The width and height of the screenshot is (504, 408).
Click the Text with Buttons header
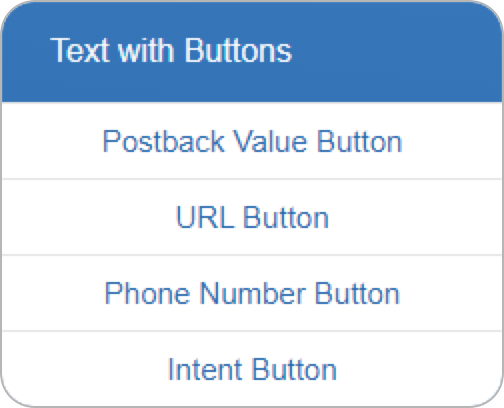coord(252,52)
